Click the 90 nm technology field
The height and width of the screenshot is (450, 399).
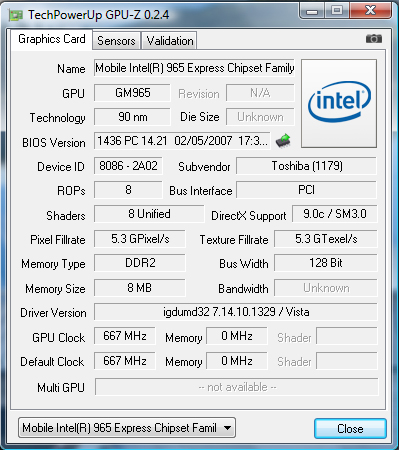pyautogui.click(x=132, y=117)
